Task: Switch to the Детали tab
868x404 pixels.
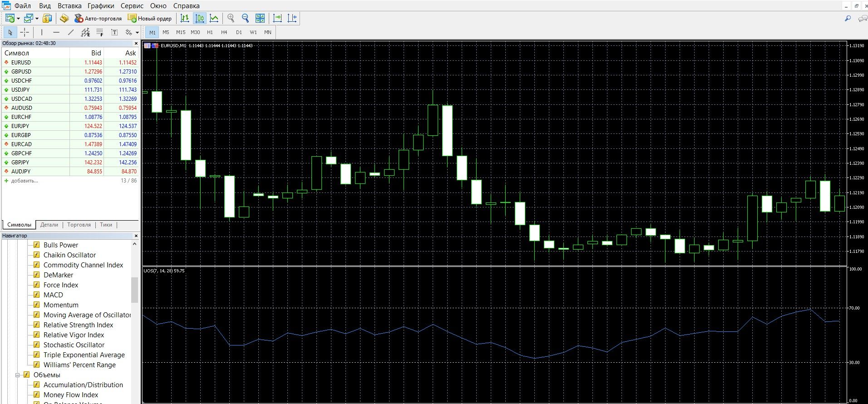Action: click(x=49, y=225)
